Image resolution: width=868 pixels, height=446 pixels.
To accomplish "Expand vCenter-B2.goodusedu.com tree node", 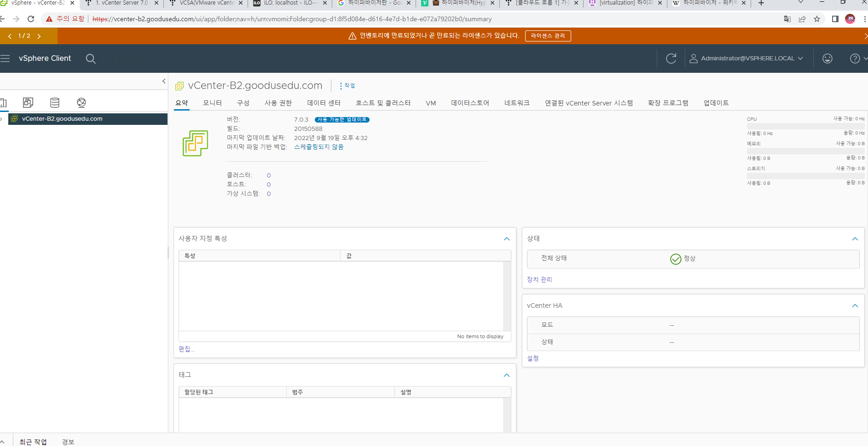I will (x=2, y=119).
